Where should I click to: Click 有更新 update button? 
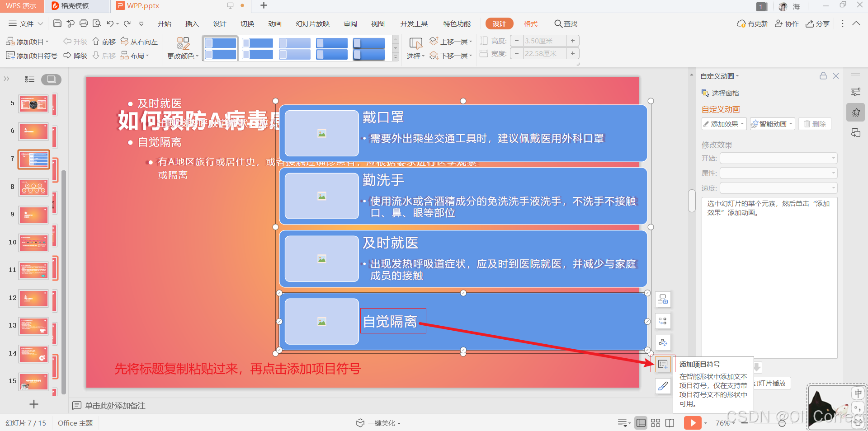click(x=752, y=23)
